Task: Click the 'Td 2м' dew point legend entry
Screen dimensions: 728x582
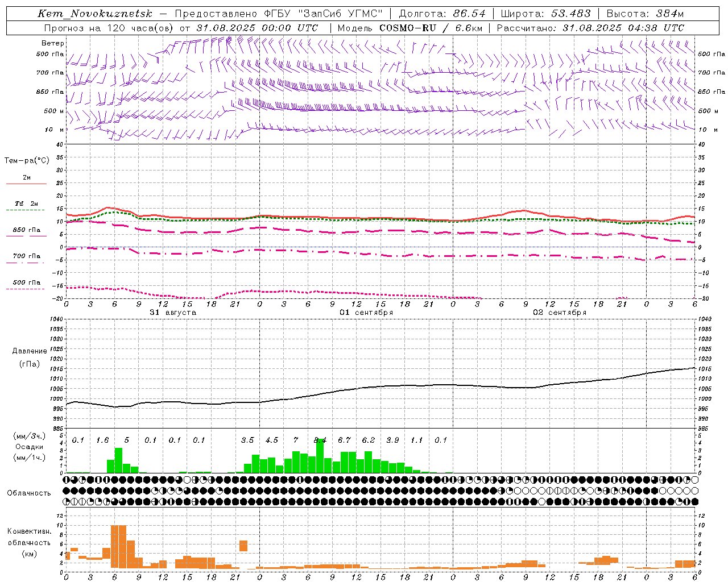Action: pos(26,203)
